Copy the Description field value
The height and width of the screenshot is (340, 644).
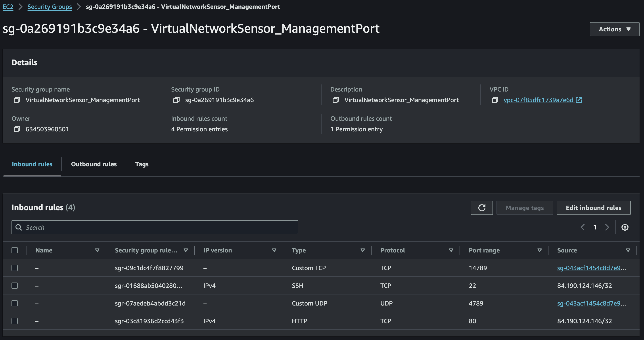335,100
